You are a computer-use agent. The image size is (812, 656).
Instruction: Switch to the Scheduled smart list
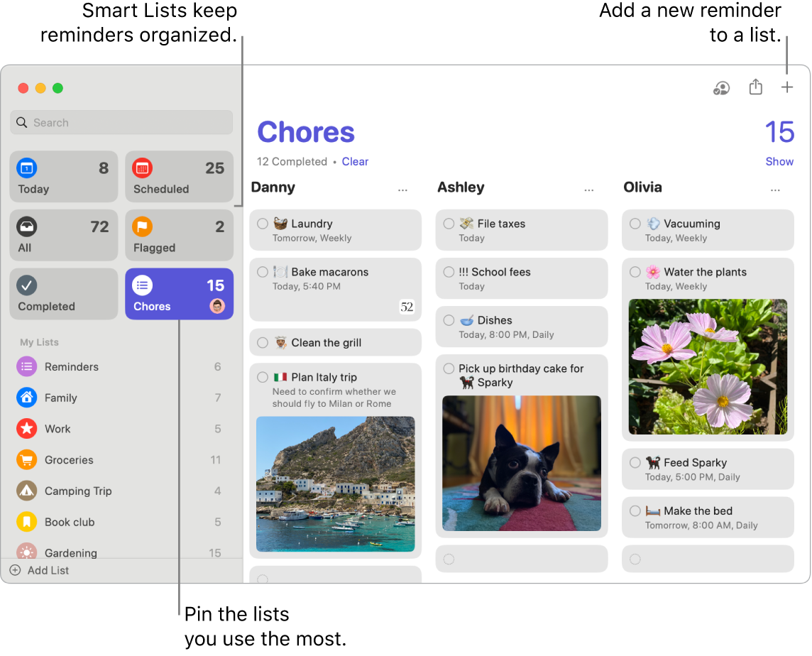pyautogui.click(x=179, y=176)
